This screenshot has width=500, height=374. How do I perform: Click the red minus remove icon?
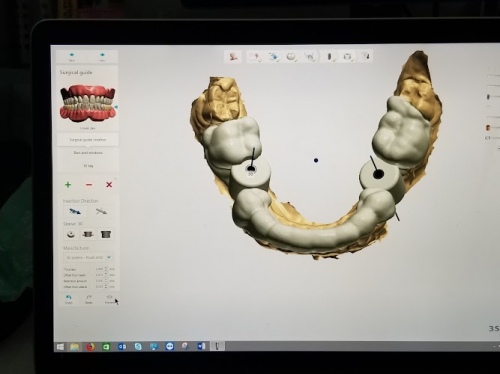point(89,185)
